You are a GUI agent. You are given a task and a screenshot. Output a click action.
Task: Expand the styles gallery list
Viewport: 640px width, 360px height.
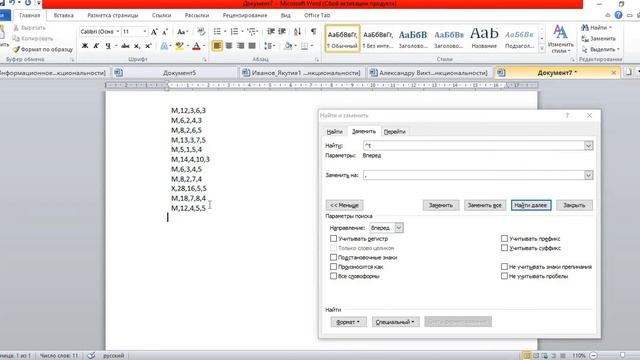pyautogui.click(x=542, y=49)
